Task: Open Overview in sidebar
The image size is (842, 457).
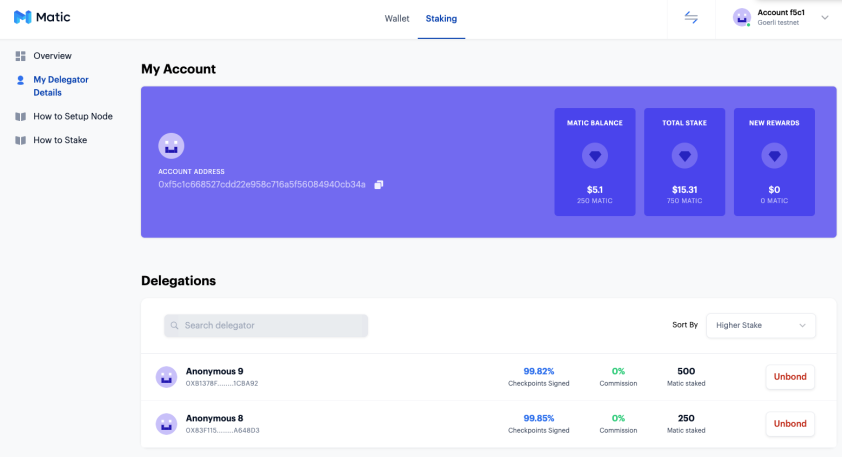Action: point(52,56)
